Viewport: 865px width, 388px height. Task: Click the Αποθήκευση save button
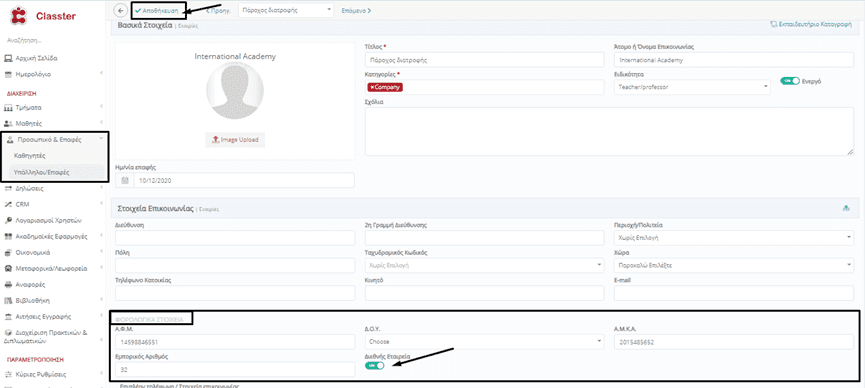point(158,10)
